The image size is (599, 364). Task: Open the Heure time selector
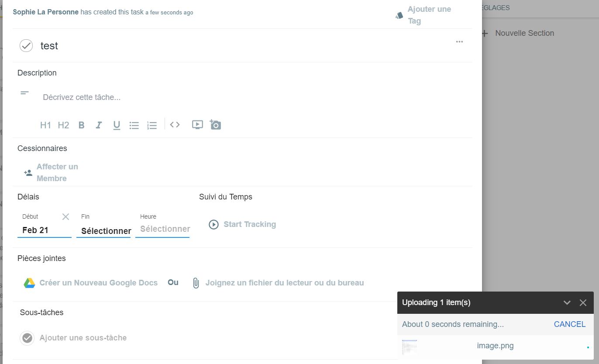[162, 229]
